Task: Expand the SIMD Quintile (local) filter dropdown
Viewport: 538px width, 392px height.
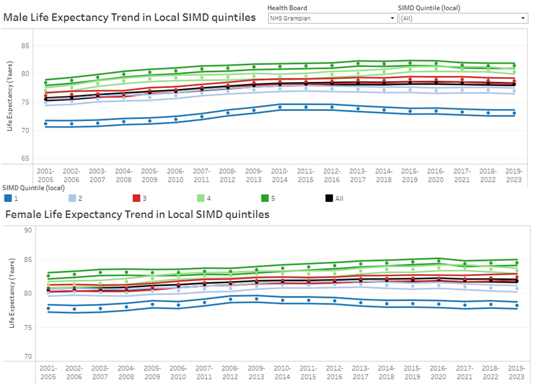Action: [x=462, y=18]
